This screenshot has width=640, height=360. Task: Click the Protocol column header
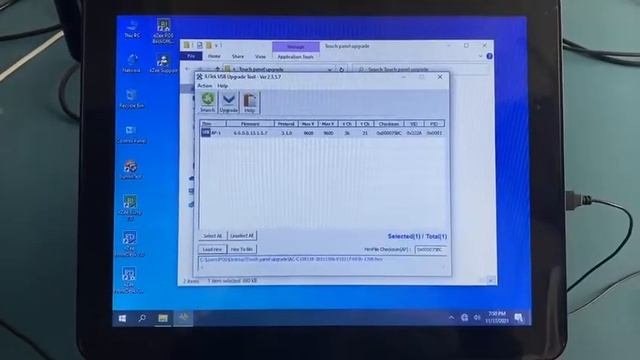286,124
